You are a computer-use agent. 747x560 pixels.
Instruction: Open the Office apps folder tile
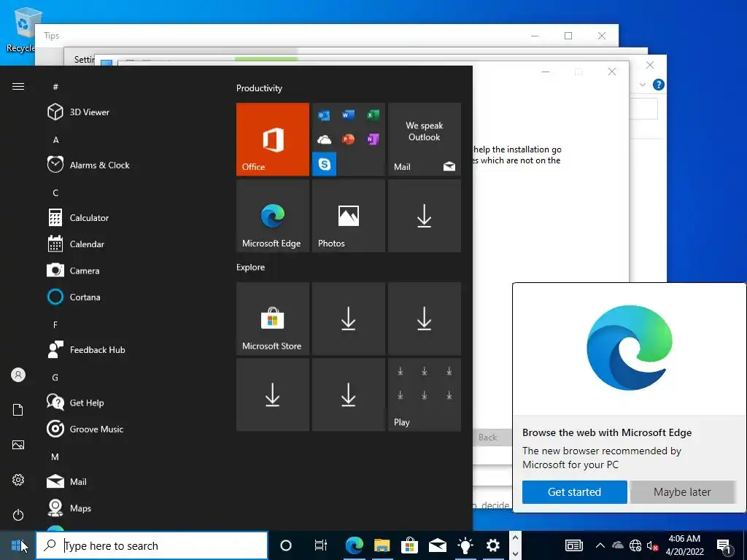[348, 139]
